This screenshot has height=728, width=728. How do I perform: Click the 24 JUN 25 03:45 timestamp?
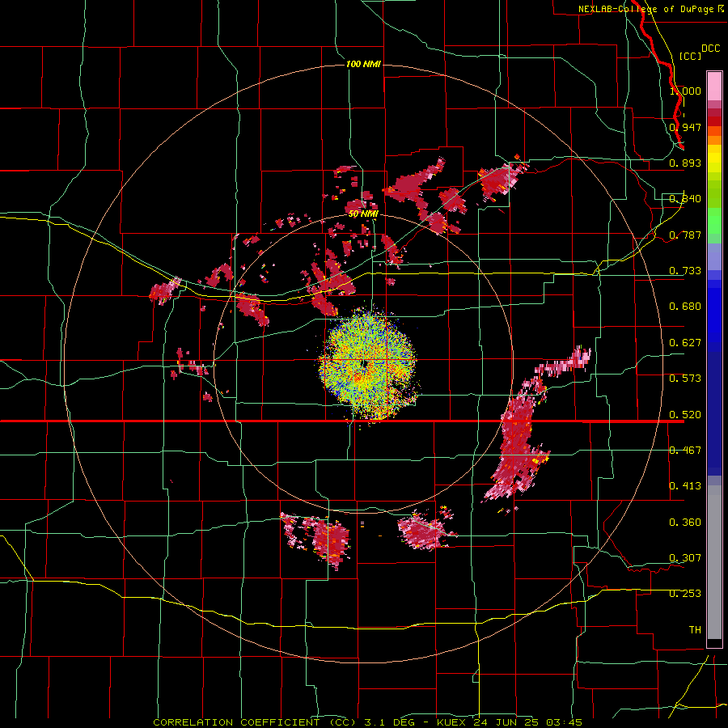coord(528,722)
